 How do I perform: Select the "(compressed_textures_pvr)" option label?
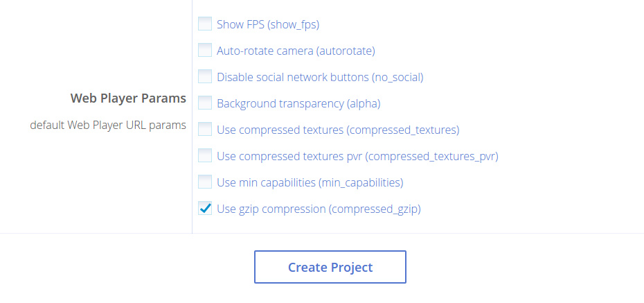click(x=431, y=156)
